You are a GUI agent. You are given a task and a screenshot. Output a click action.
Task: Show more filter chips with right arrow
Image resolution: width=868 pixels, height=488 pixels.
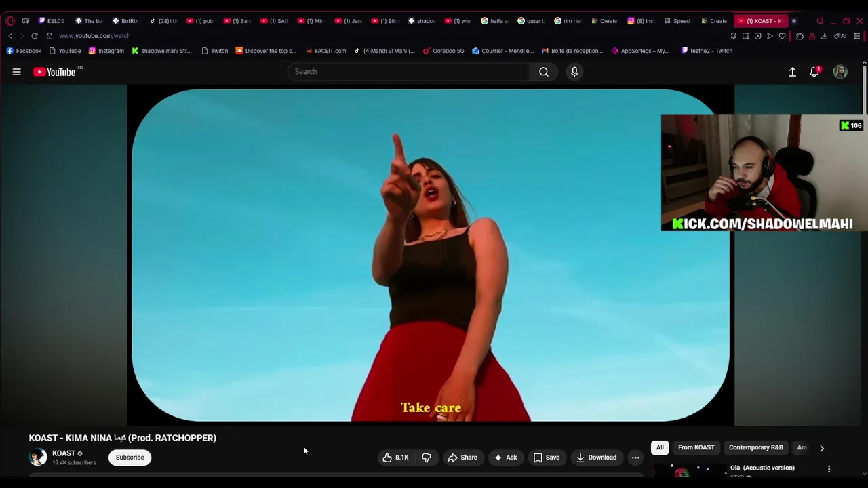tap(822, 448)
